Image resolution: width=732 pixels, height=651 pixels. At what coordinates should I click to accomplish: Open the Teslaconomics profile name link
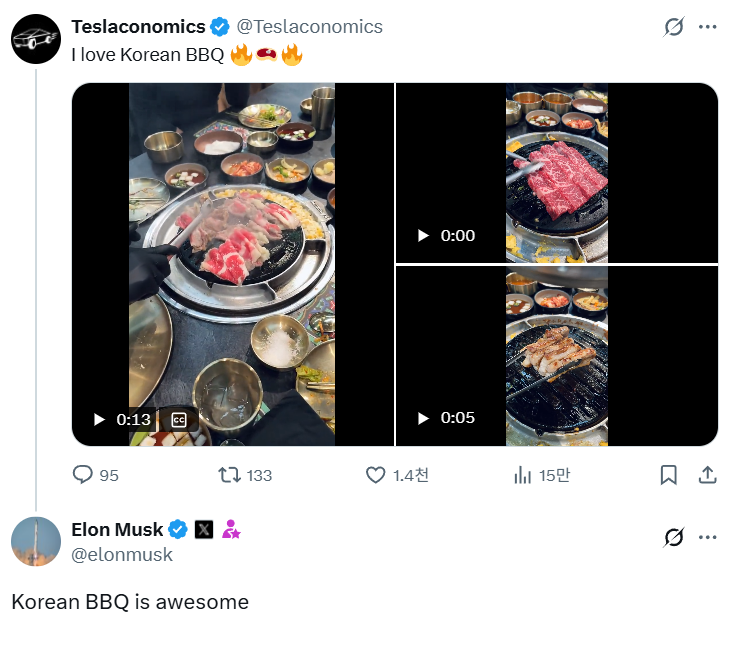tap(138, 27)
